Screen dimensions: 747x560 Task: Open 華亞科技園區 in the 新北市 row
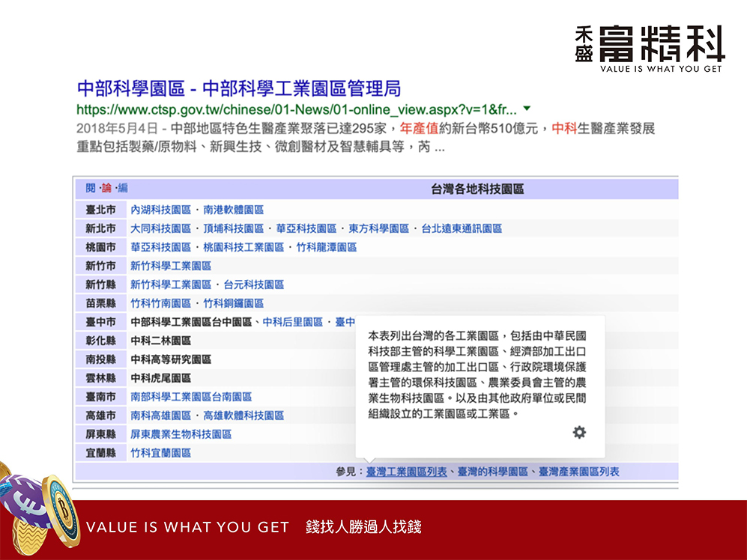pos(306,228)
